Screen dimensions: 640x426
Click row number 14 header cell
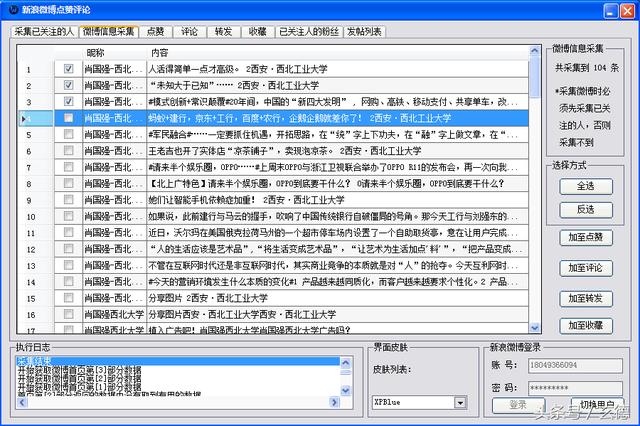click(36, 282)
